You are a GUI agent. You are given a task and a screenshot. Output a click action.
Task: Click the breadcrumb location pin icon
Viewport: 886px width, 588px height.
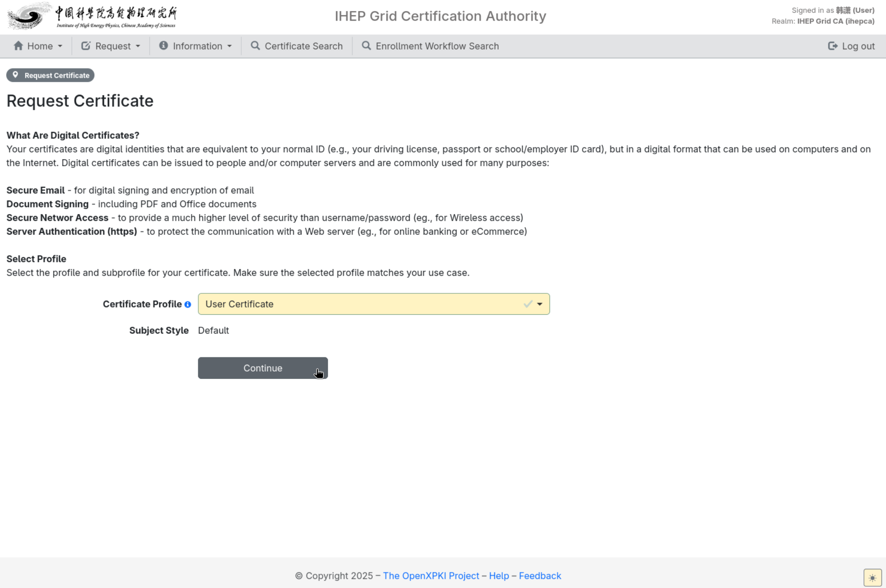click(x=16, y=75)
